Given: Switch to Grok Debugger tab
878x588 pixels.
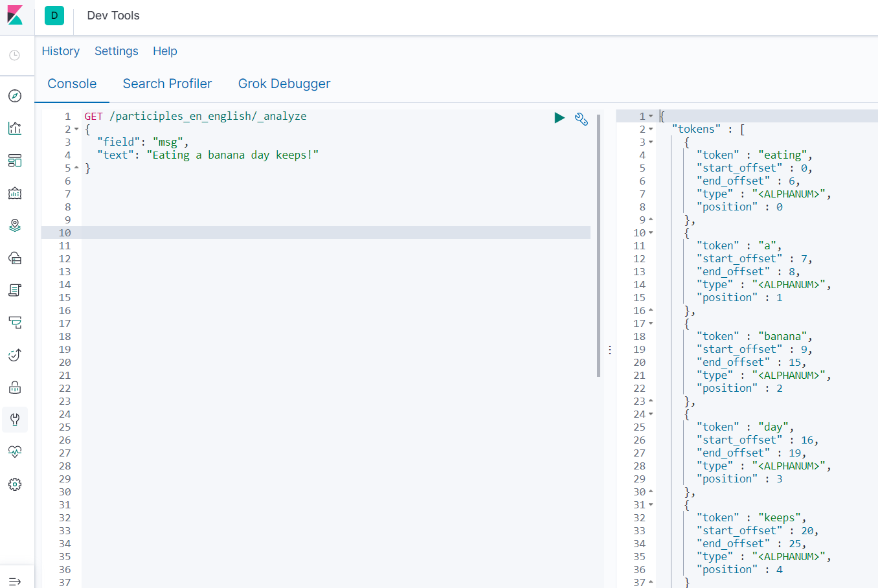Looking at the screenshot, I should click(x=284, y=84).
